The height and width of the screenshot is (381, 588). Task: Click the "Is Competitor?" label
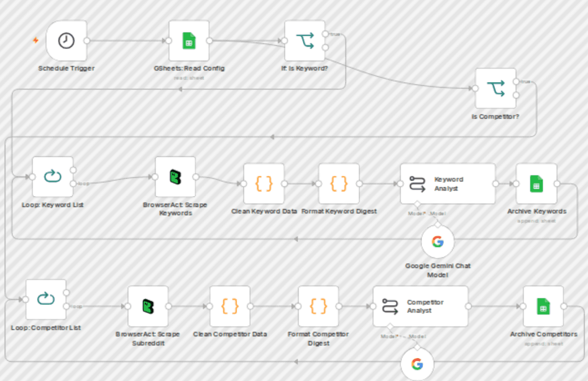[x=496, y=117]
